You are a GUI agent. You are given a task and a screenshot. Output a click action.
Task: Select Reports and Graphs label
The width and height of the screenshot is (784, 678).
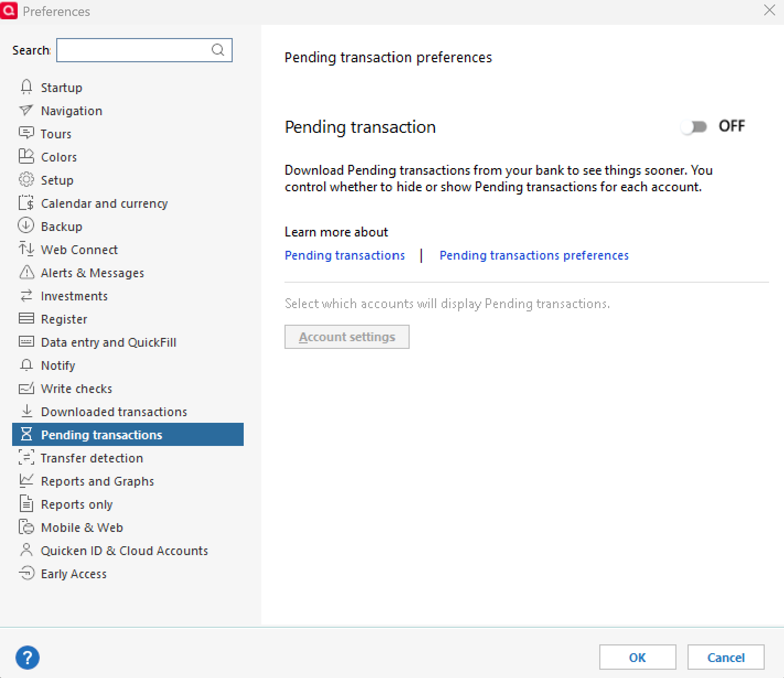[98, 481]
